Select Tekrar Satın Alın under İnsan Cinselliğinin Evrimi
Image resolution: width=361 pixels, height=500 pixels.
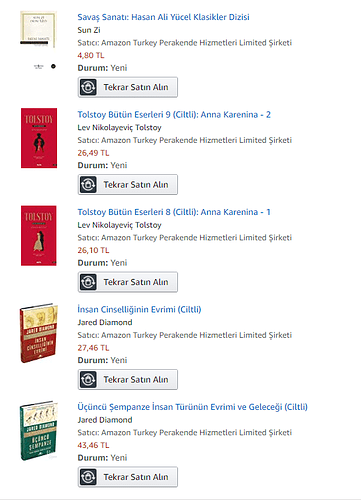tap(128, 380)
